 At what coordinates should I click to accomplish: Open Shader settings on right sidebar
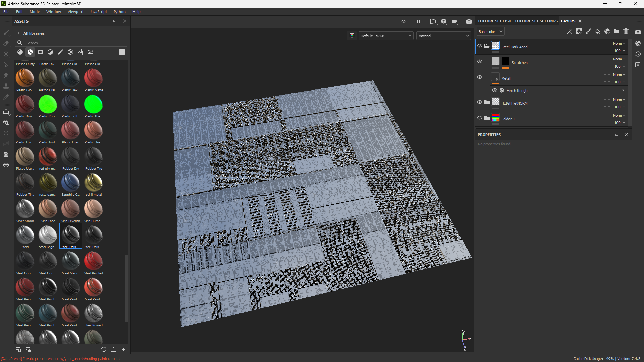click(x=638, y=43)
